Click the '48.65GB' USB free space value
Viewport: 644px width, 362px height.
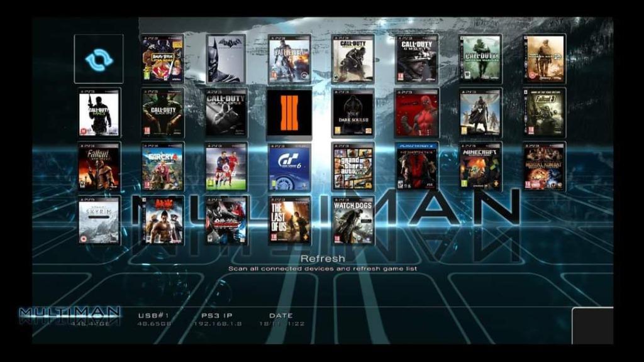tap(154, 324)
